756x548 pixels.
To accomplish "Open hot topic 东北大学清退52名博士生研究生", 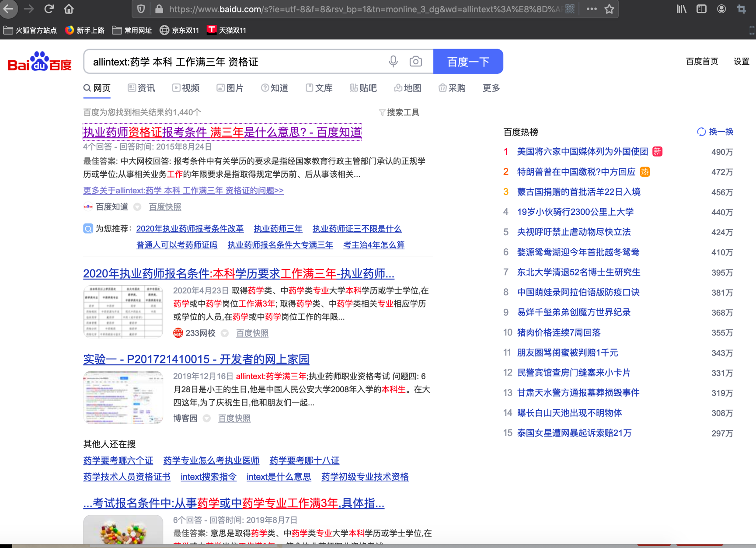I will (x=578, y=272).
